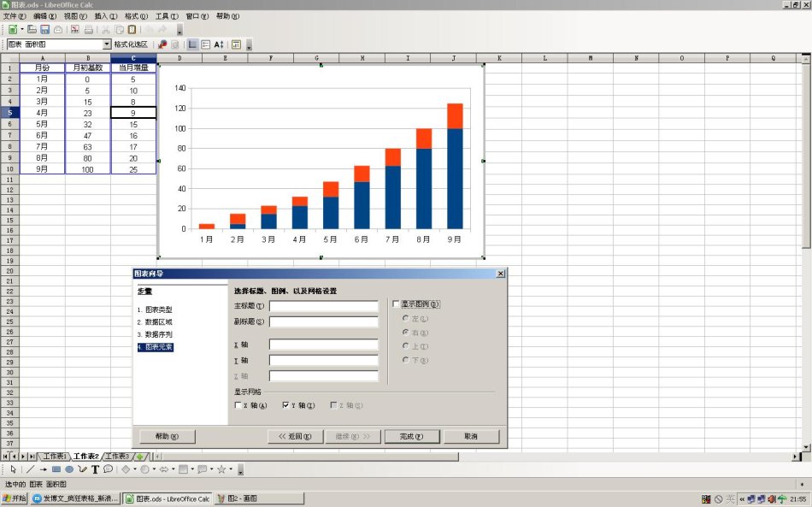Image resolution: width=812 pixels, height=507 pixels.
Task: Click the 返回 back button
Action: pyautogui.click(x=295, y=437)
